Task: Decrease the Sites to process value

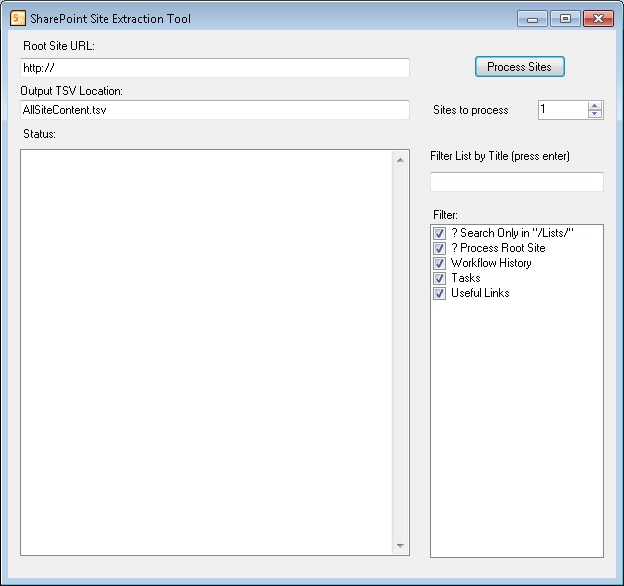Action: pyautogui.click(x=595, y=114)
